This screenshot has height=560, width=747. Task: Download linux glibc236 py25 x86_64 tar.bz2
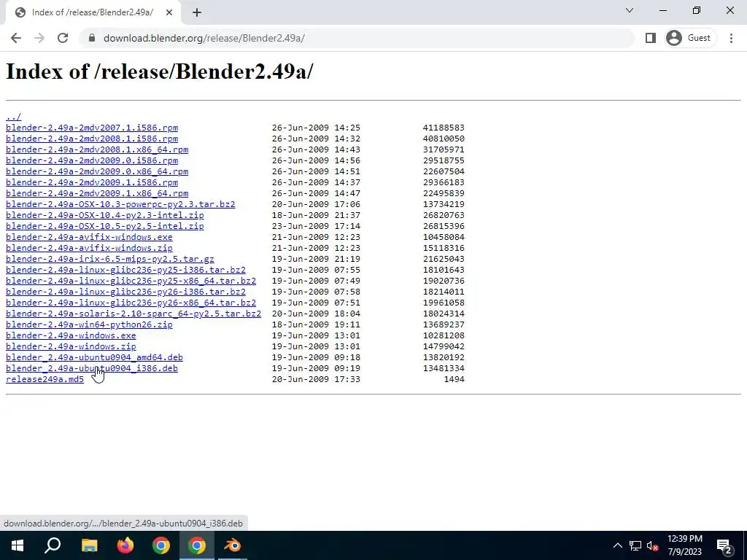[131, 281]
